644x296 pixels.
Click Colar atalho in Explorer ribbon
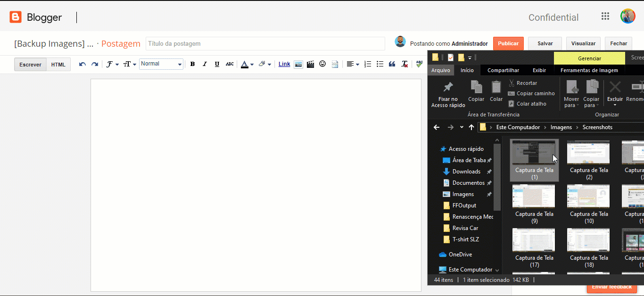click(x=527, y=104)
